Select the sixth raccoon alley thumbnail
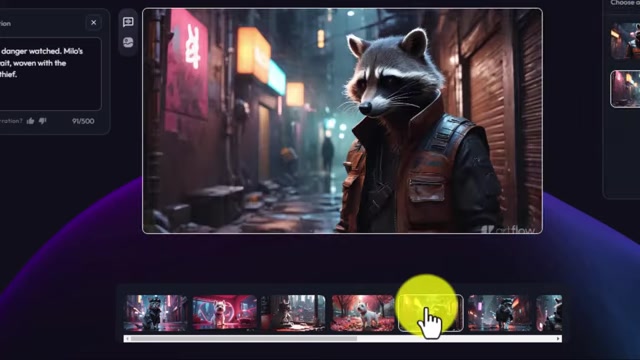Screen dimensions: 640x360 (x=500, y=313)
